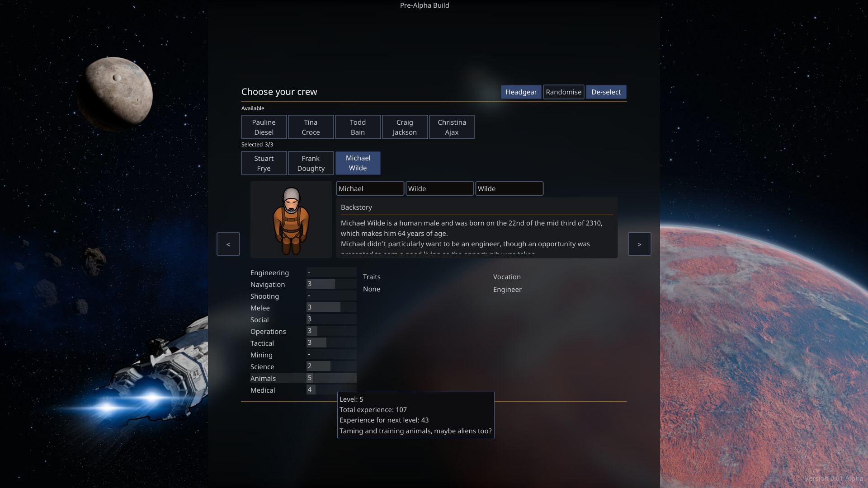Screen dimensions: 868x488
Task: Select Tina Croce from available crew
Action: click(311, 127)
